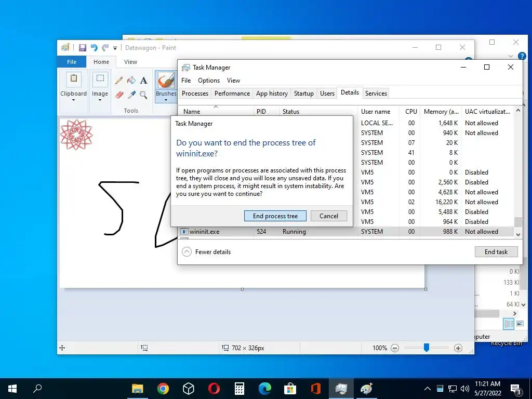Confirm with End process tree button
This screenshot has height=399, width=532.
[275, 216]
